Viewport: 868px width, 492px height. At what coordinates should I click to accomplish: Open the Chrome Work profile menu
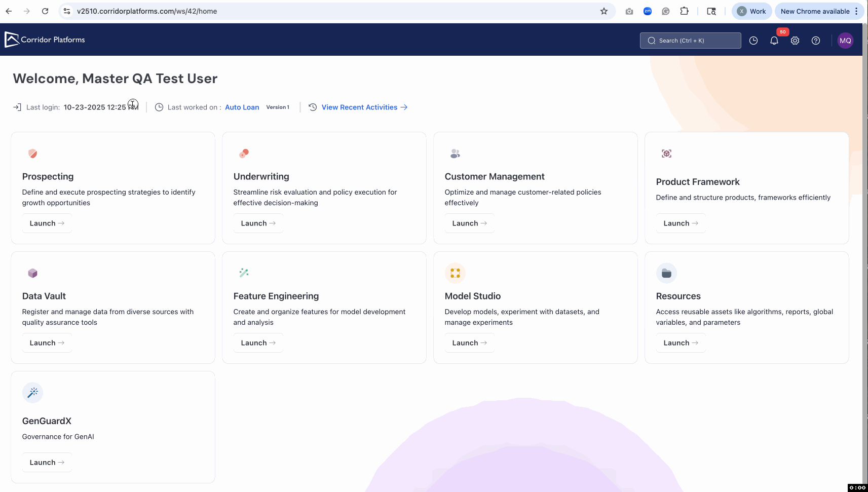(751, 11)
